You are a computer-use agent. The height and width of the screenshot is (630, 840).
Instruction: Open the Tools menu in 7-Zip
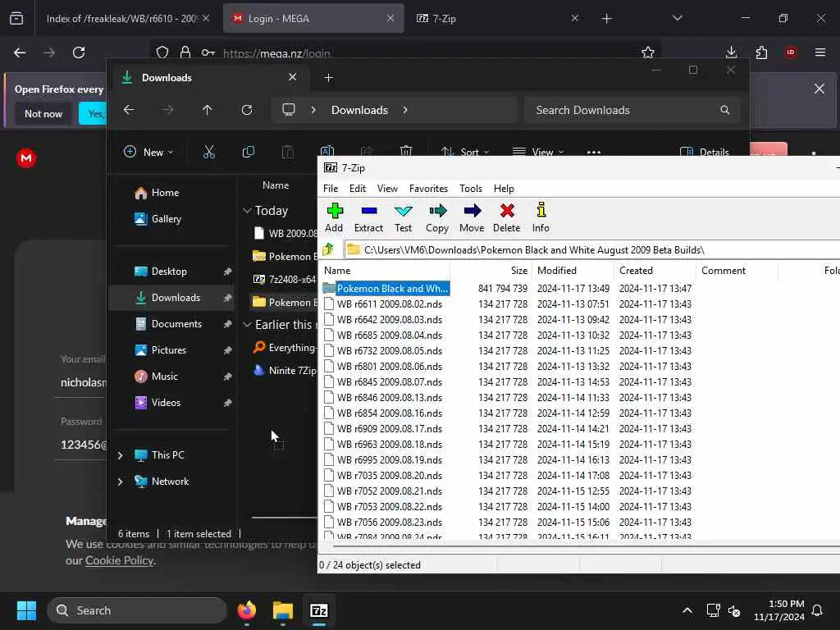[x=471, y=189]
